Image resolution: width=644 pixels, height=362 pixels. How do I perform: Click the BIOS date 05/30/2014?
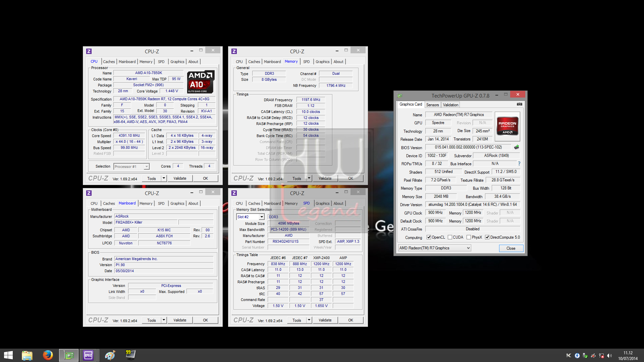pos(164,271)
